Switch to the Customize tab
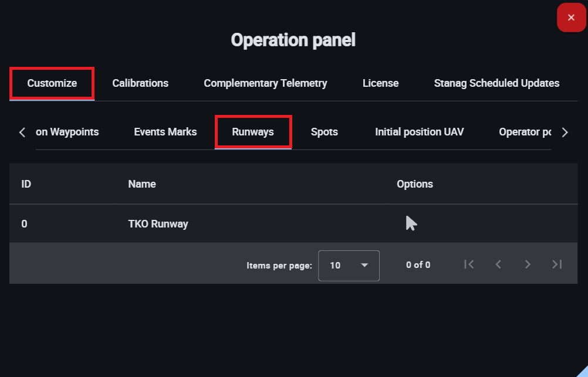 pos(52,83)
